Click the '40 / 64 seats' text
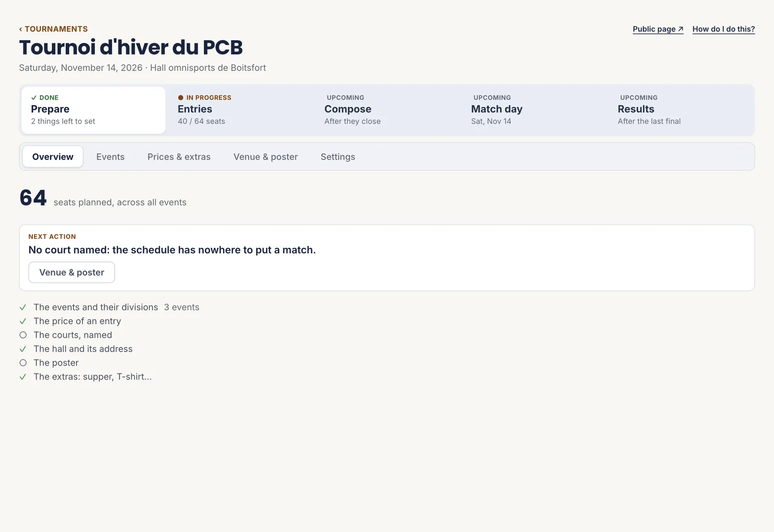This screenshot has height=532, width=774. (201, 121)
